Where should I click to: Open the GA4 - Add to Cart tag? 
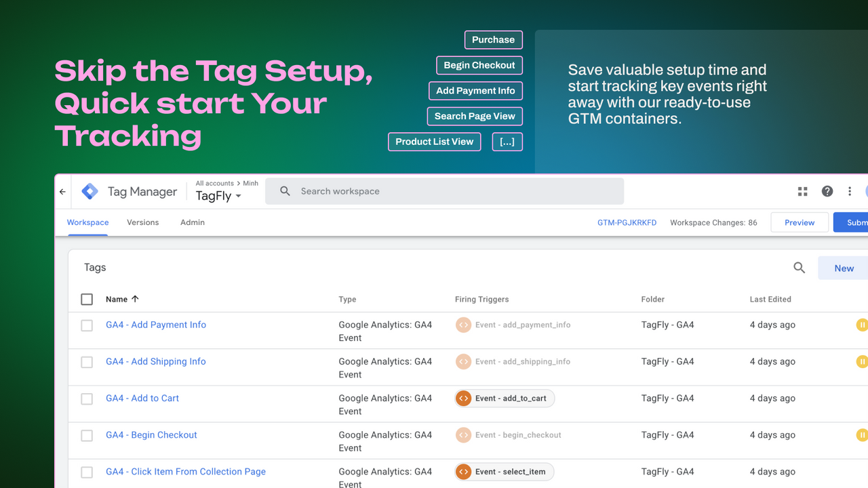142,398
